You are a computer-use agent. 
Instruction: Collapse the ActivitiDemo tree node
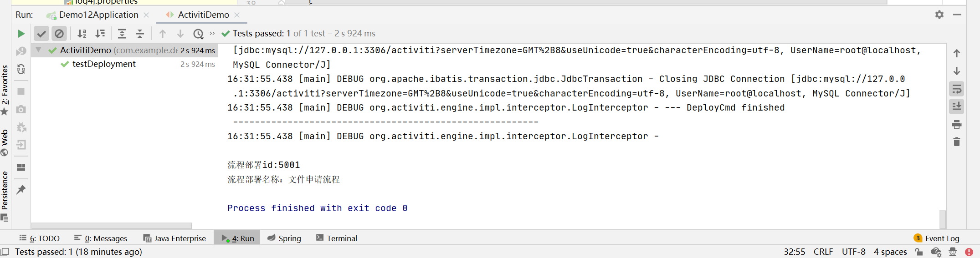(39, 50)
